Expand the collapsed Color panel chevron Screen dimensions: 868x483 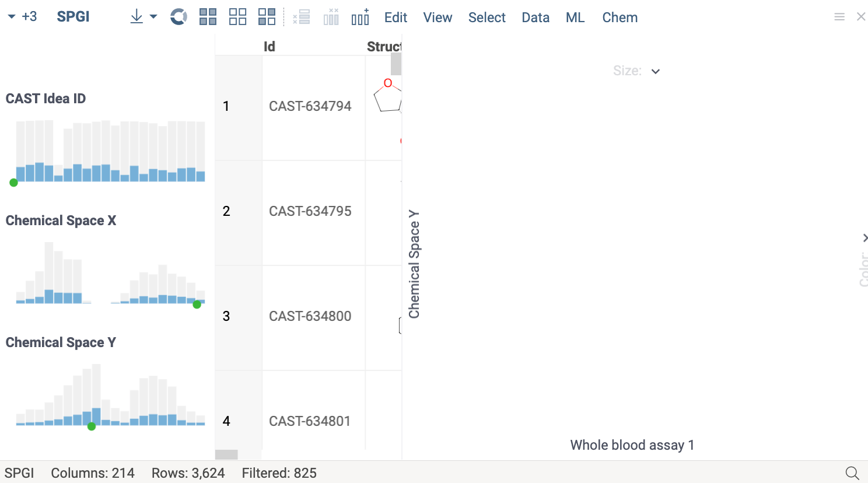(865, 238)
